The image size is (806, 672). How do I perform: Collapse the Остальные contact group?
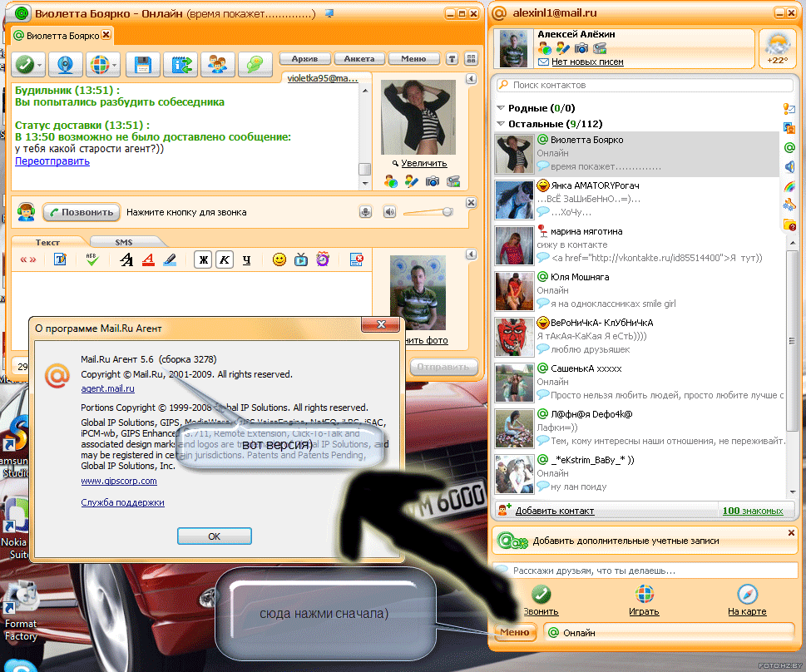501,124
